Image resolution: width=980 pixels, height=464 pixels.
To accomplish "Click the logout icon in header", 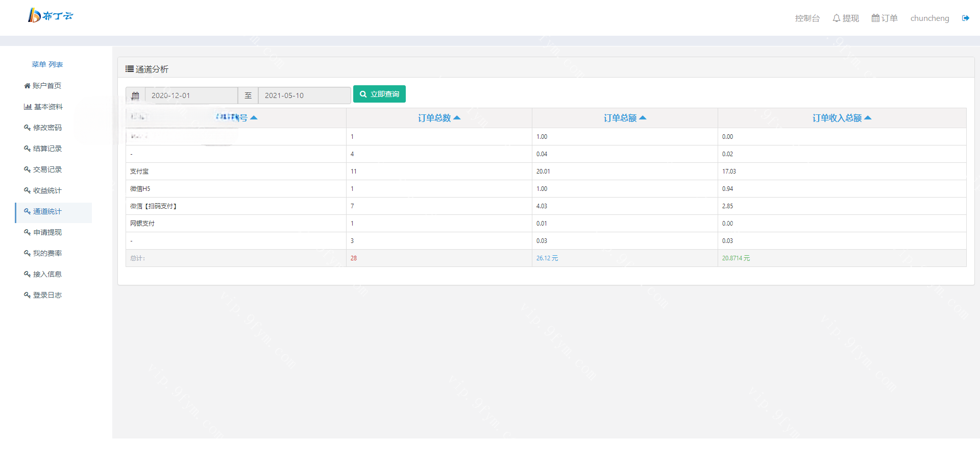I will (x=965, y=18).
